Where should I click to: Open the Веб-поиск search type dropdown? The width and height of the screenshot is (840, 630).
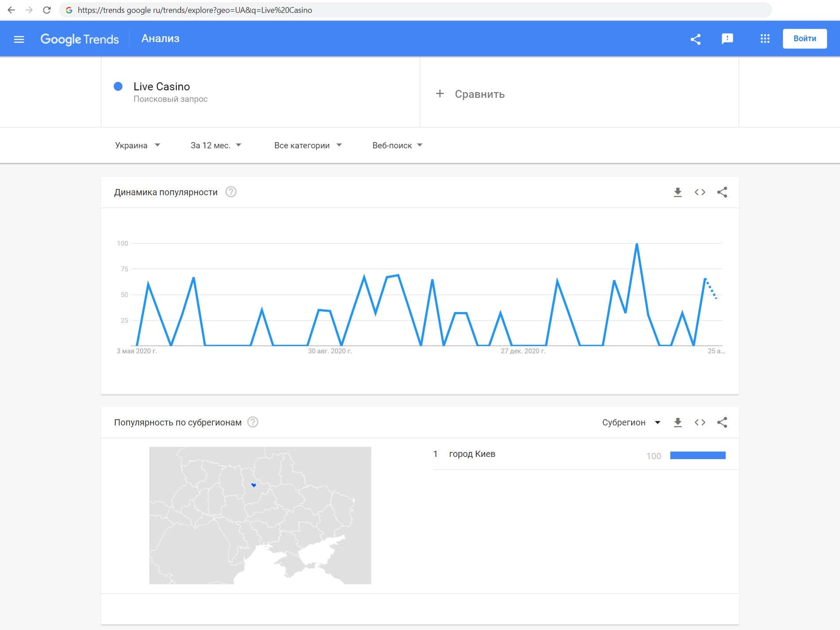[x=397, y=145]
